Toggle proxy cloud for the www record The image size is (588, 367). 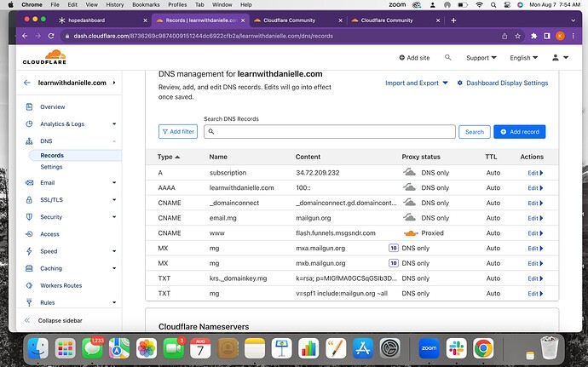411,233
